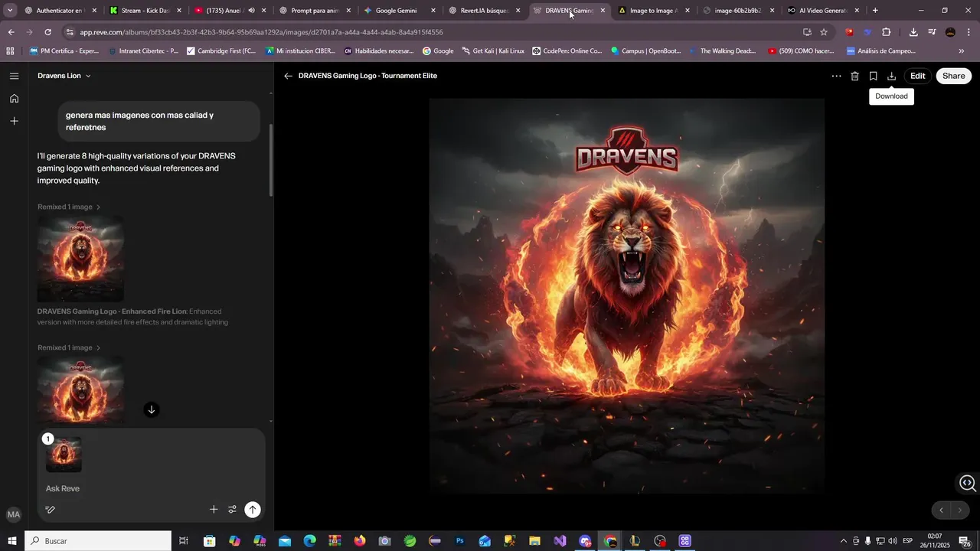
Task: Open the three-dot more options menu
Action: [836, 76]
